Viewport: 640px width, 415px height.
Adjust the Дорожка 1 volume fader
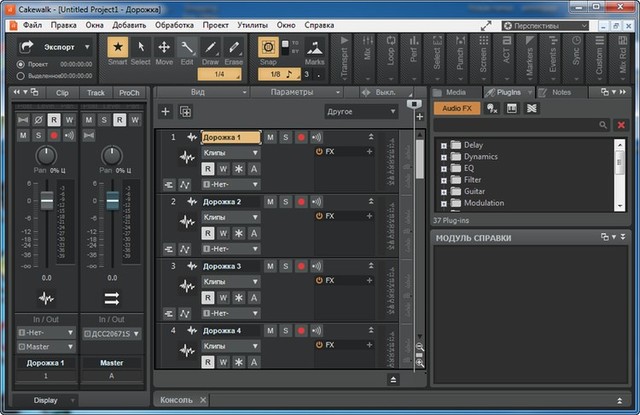point(46,201)
